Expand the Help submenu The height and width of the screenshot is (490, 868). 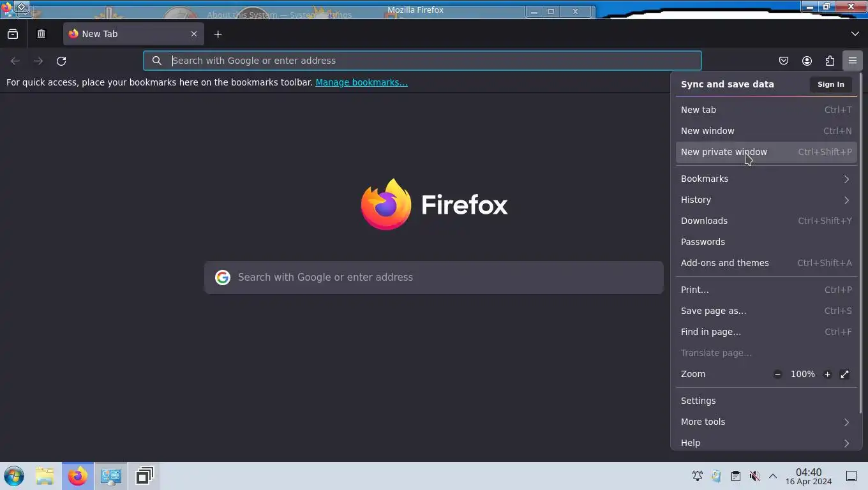(766, 442)
